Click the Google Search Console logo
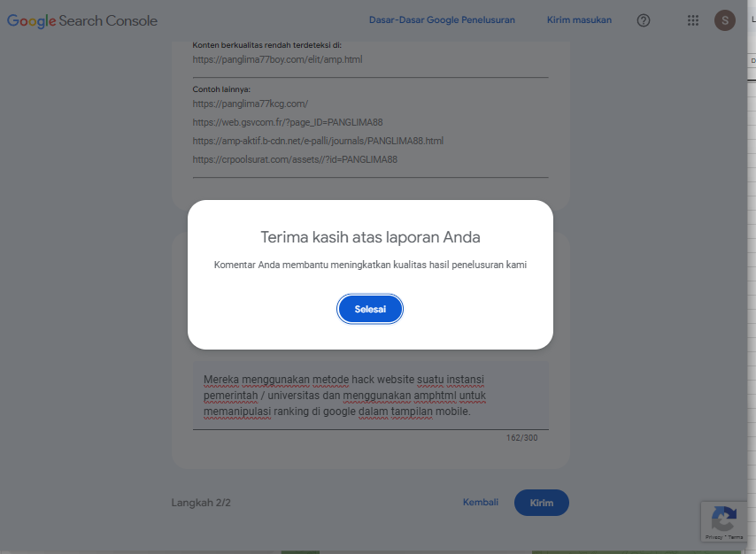Screen dimensions: 756x554 coord(82,20)
